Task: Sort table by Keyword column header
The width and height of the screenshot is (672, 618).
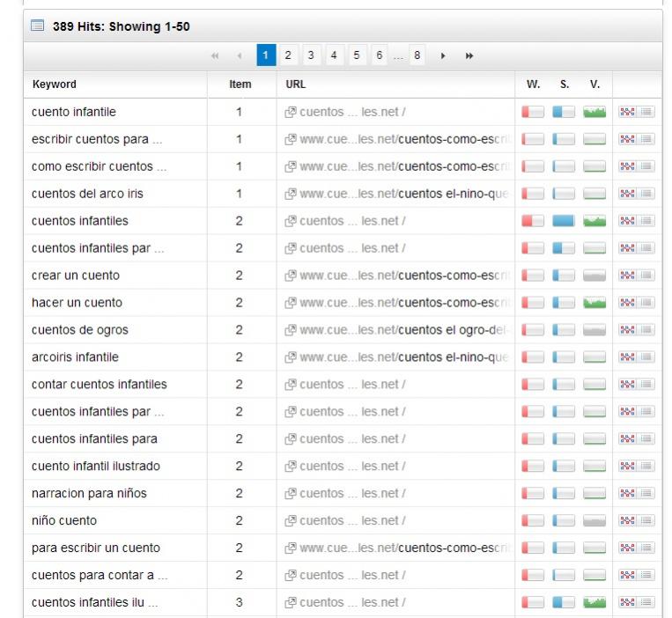Action: pyautogui.click(x=55, y=85)
